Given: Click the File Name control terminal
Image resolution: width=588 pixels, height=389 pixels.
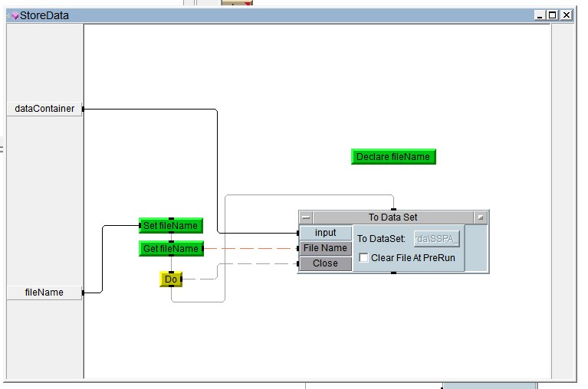Looking at the screenshot, I should tap(325, 248).
